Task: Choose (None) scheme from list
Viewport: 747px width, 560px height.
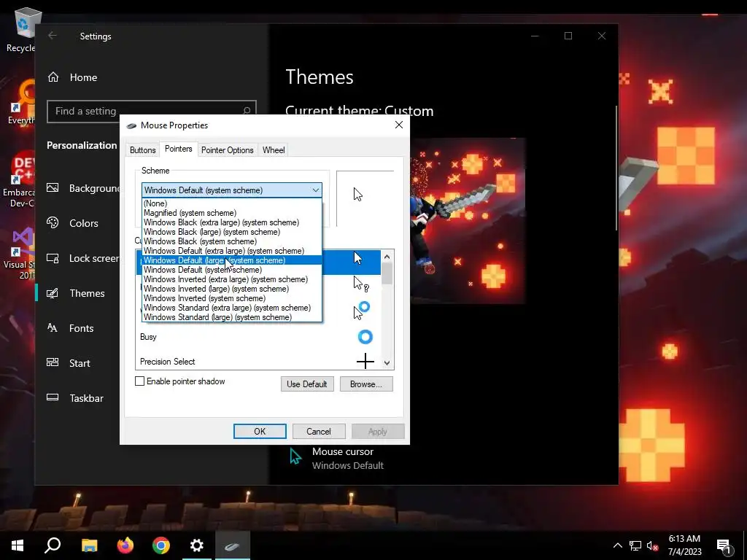Action: (x=232, y=203)
